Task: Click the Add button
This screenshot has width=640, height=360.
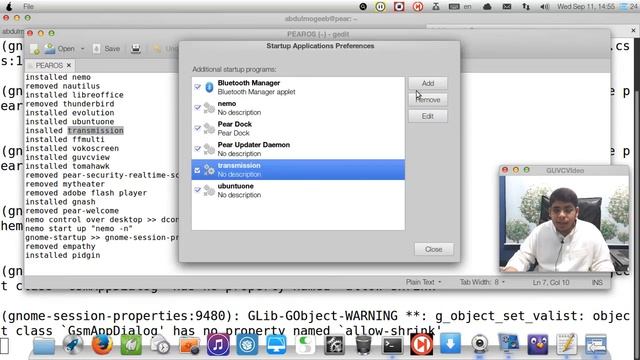Action: coord(428,83)
